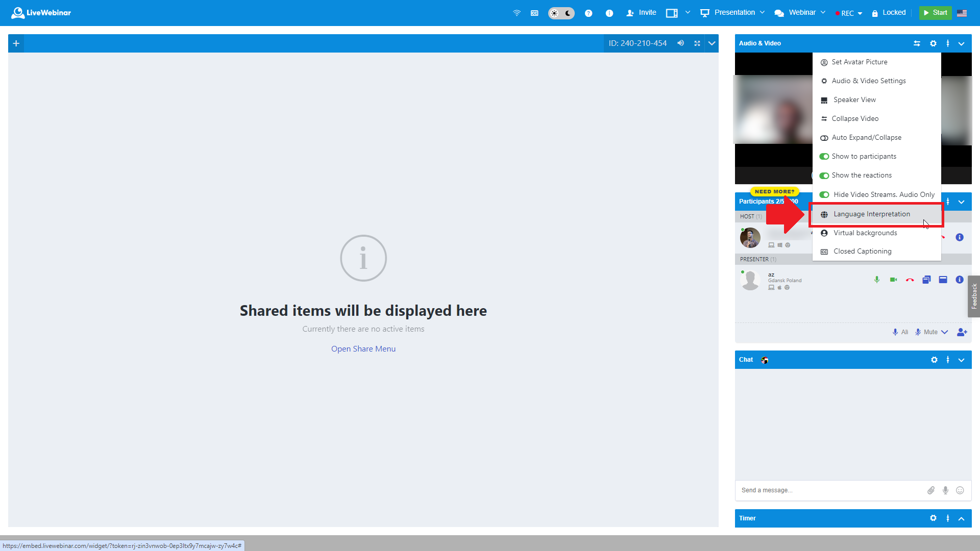The image size is (980, 551).
Task: Hang up the call for presenter az
Action: click(x=910, y=280)
